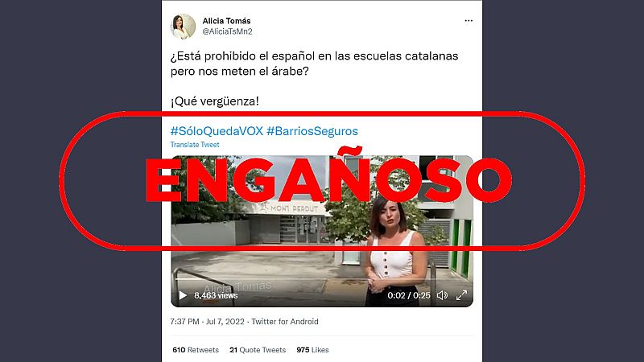The width and height of the screenshot is (644, 362).
Task: Play the embedded video
Action: point(183,295)
